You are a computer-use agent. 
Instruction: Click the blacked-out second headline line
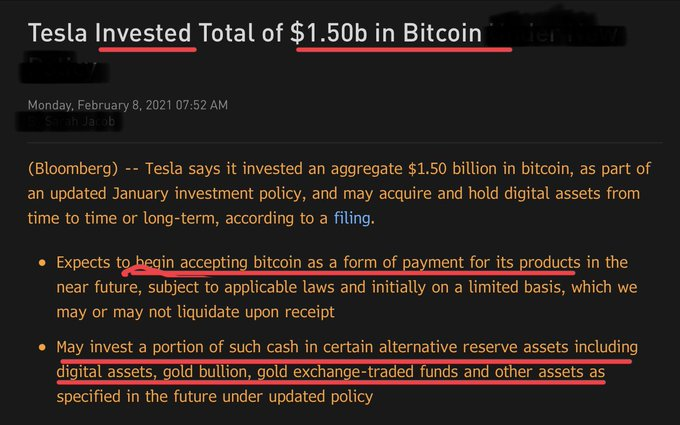click(64, 68)
